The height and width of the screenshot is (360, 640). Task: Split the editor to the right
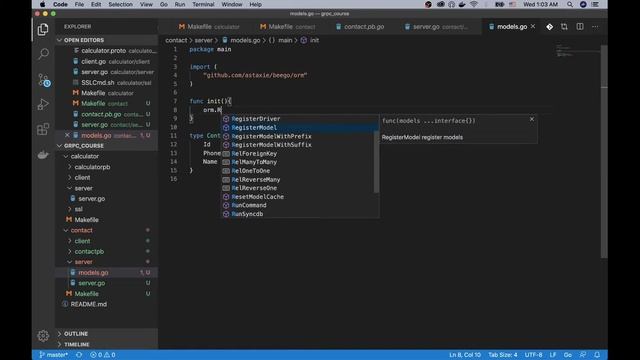point(580,27)
